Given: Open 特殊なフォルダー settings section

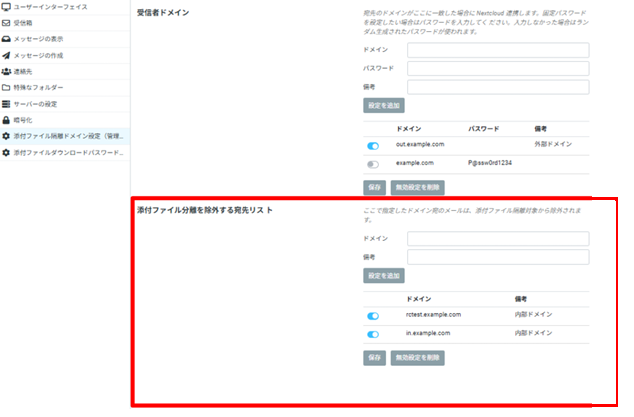Looking at the screenshot, I should click(65, 88).
